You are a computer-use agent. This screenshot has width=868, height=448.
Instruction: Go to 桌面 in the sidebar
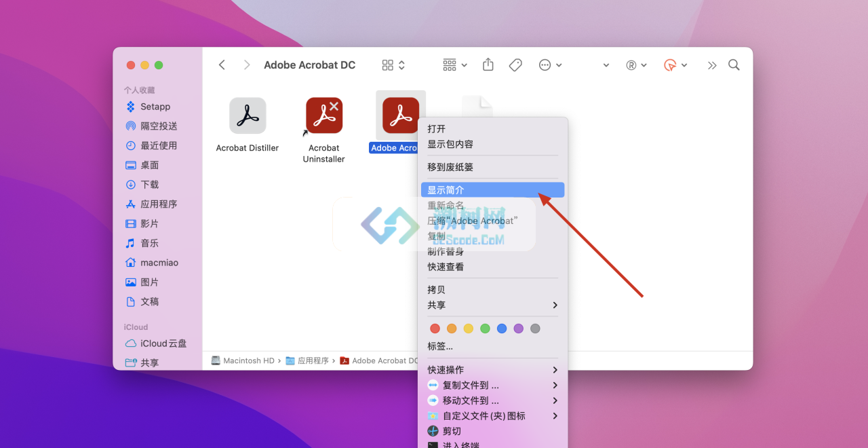point(142,165)
